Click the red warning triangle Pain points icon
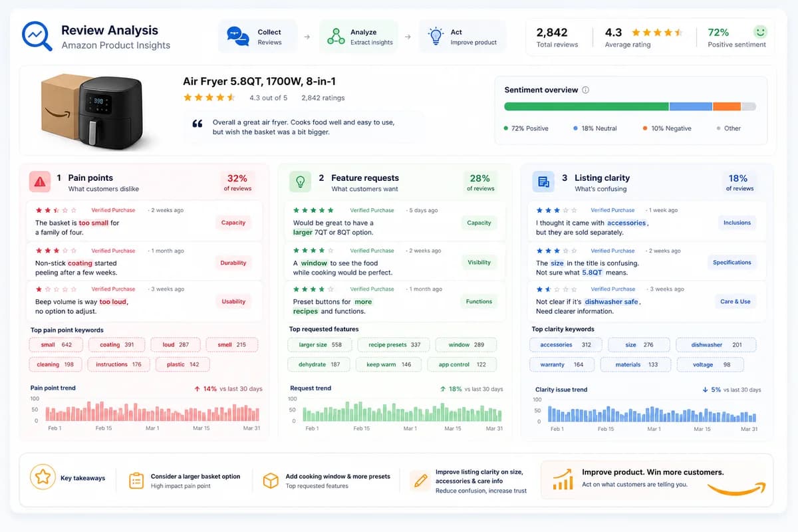The image size is (798, 532). 40,182
